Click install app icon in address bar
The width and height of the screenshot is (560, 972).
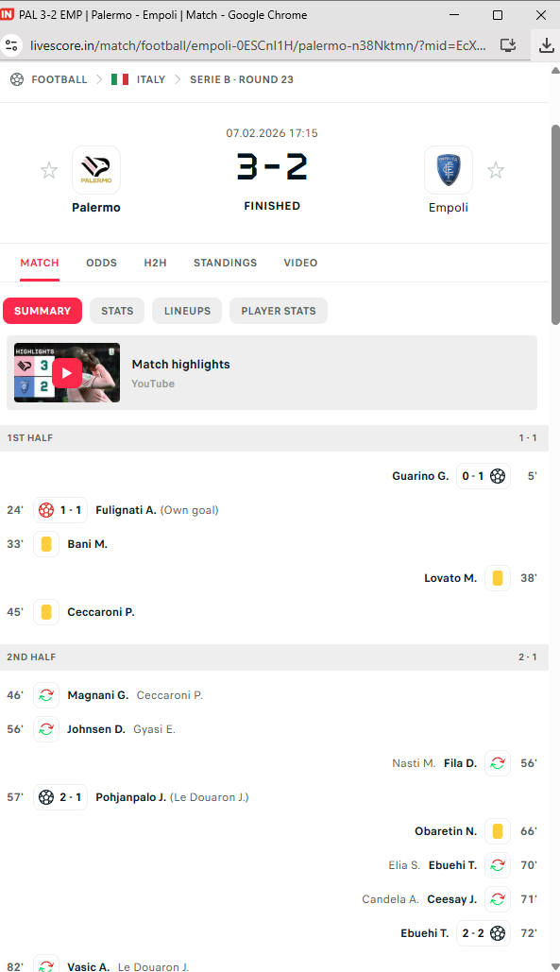[508, 44]
